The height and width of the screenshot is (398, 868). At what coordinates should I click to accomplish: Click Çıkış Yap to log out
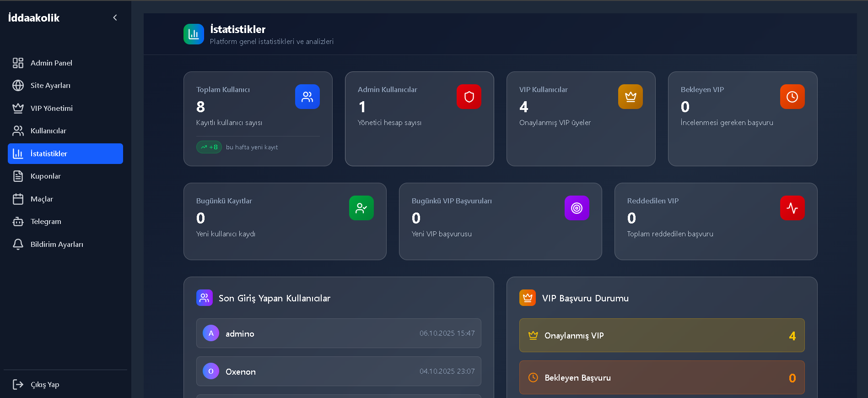65,384
